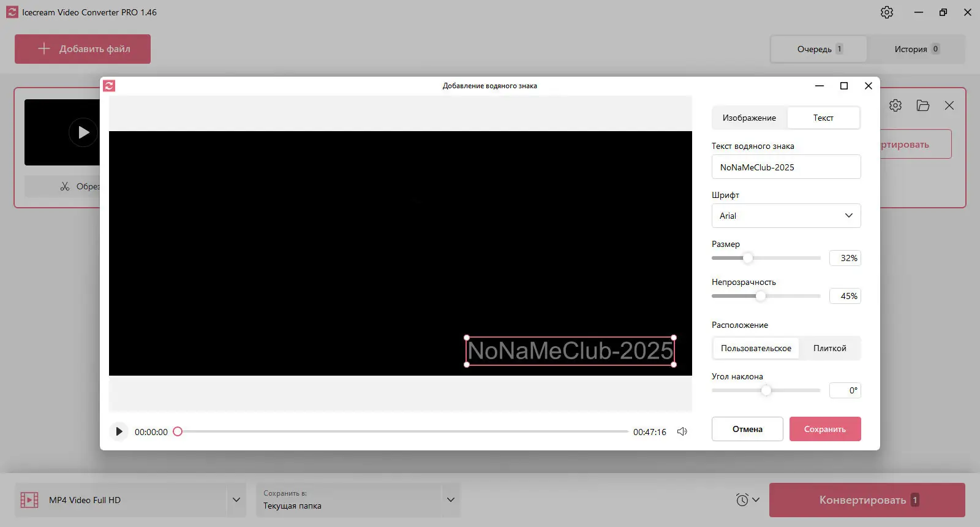The width and height of the screenshot is (980, 527).
Task: Click Сохранить to save watermark
Action: [825, 429]
